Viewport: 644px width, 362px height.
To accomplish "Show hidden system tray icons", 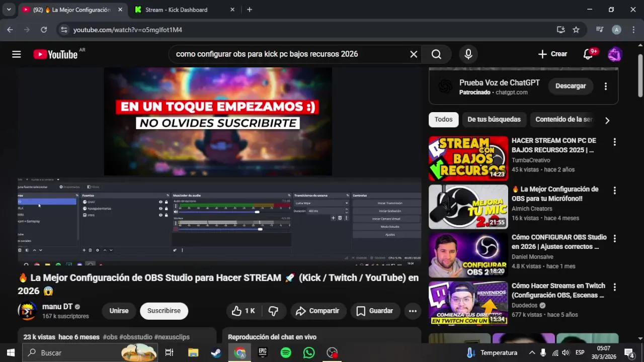I will (532, 353).
